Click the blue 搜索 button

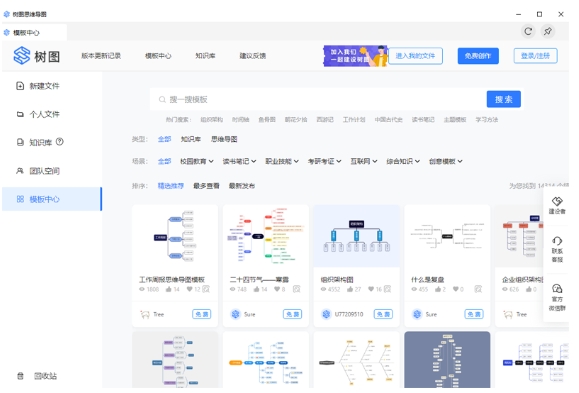click(x=504, y=99)
